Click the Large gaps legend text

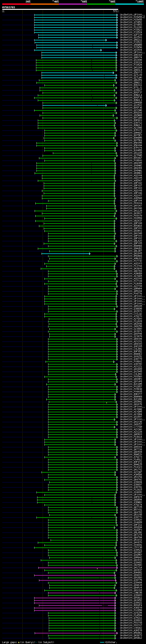click(28, 642)
